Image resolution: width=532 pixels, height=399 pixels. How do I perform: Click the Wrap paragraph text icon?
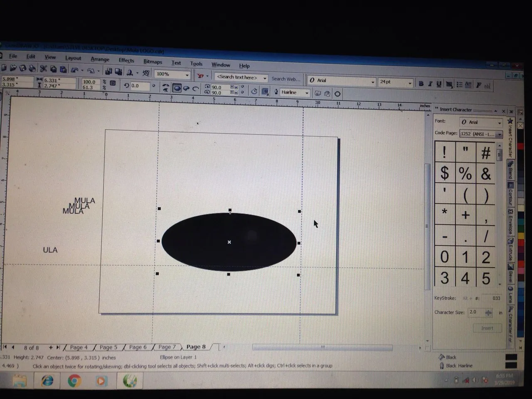(x=265, y=91)
